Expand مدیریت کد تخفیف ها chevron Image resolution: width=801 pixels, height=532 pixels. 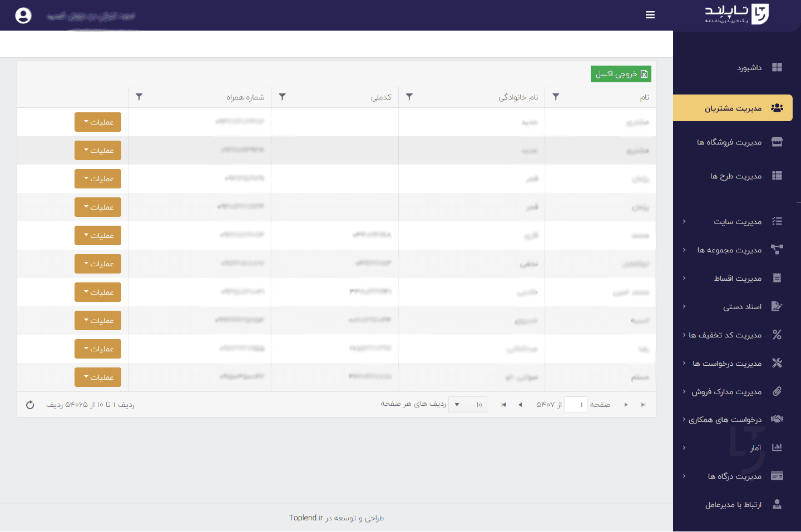(684, 335)
